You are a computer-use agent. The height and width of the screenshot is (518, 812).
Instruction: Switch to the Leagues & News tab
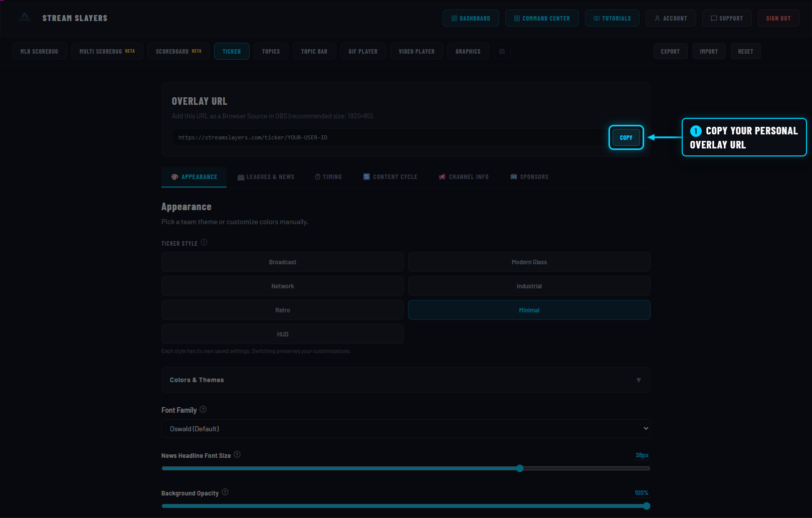[266, 177]
